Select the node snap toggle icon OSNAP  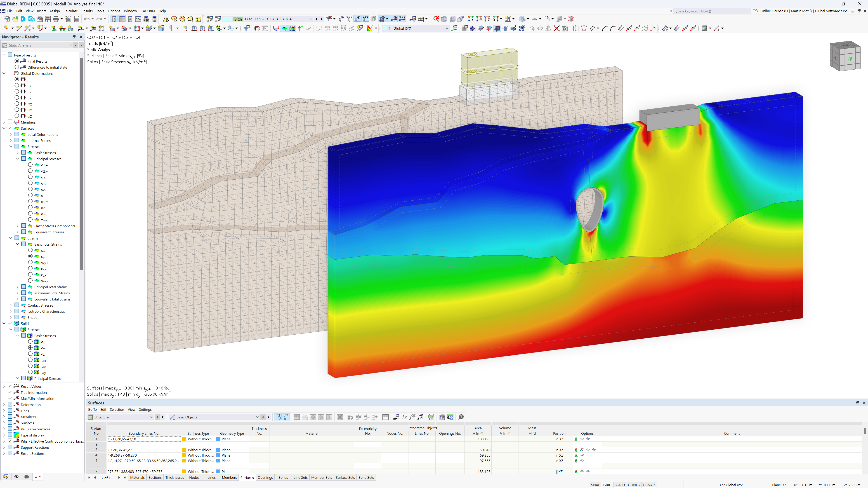[x=651, y=484]
